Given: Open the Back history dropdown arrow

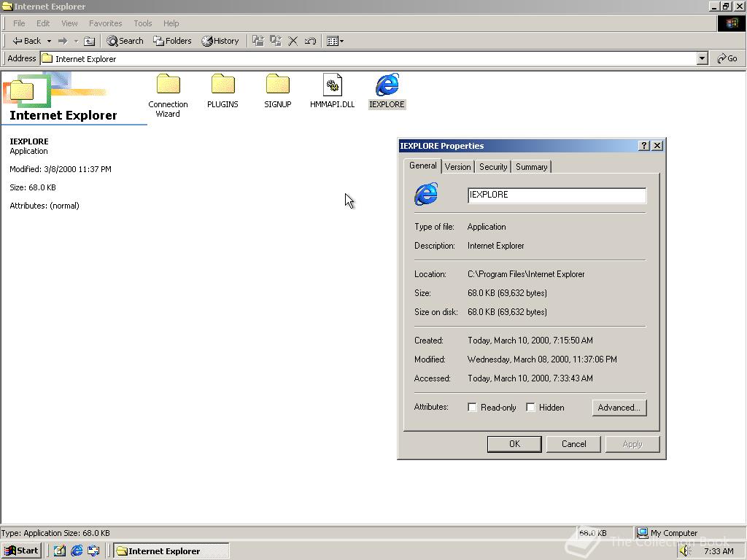Looking at the screenshot, I should point(49,41).
